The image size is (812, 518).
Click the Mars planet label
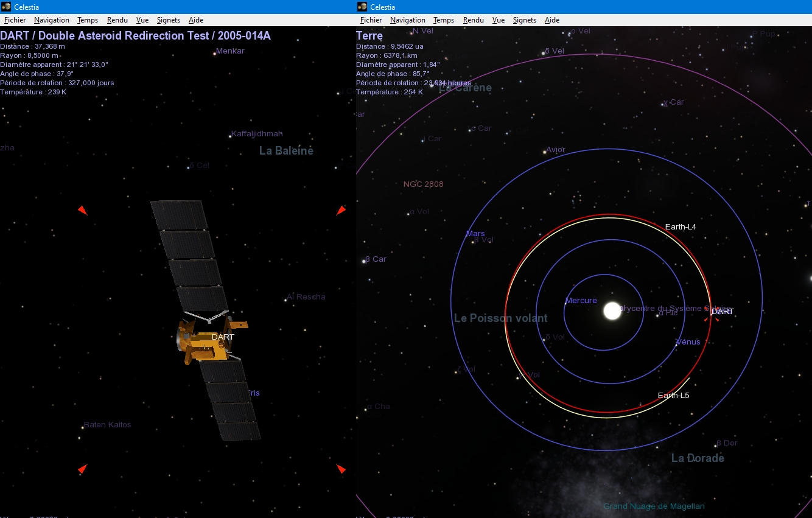click(475, 234)
